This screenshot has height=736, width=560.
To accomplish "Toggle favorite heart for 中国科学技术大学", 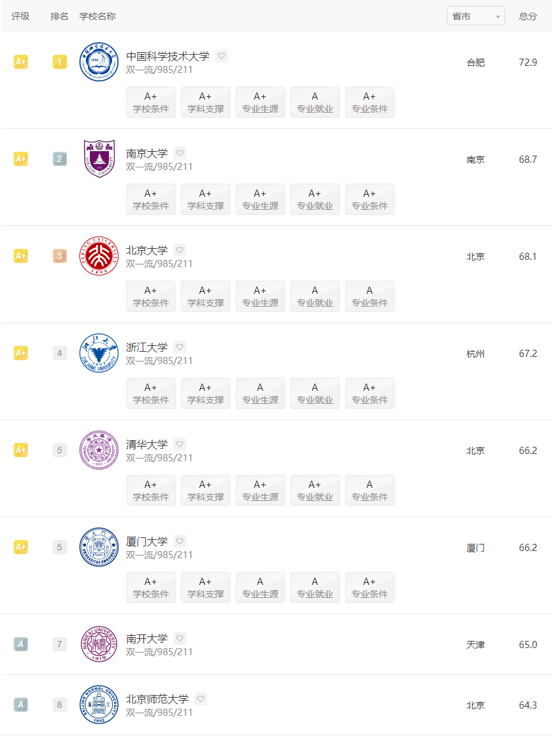I will [x=221, y=56].
